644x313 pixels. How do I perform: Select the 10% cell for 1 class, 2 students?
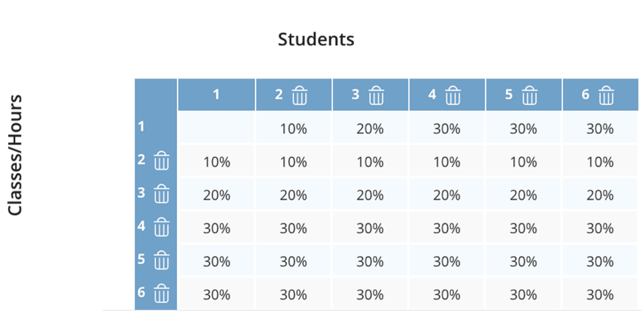[293, 129]
